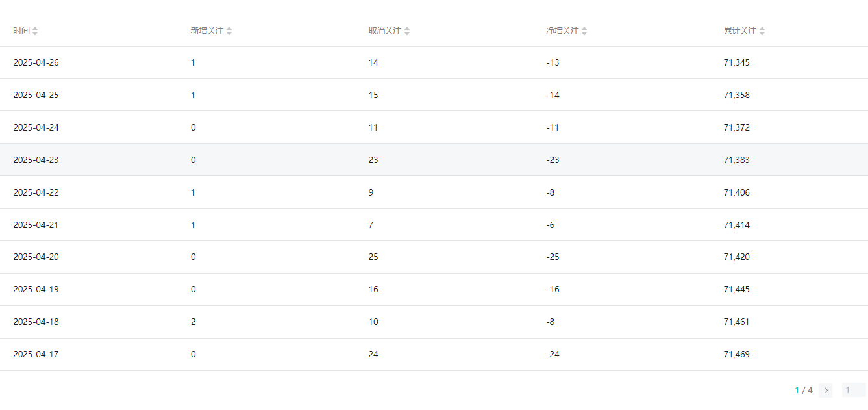This screenshot has height=410, width=868.
Task: Click the 2025-04-17 date cell
Action: point(36,355)
